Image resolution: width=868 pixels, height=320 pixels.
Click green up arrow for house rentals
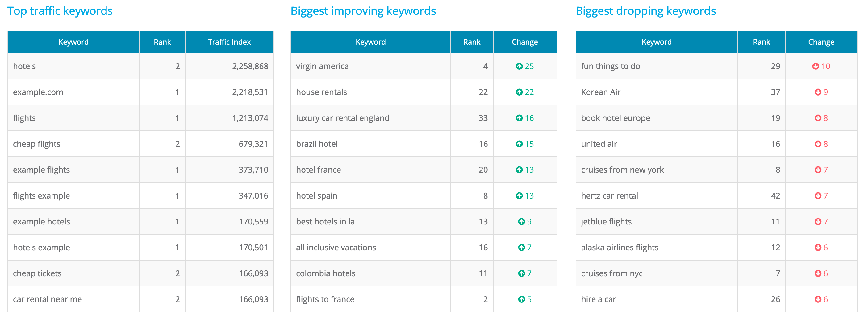(519, 92)
